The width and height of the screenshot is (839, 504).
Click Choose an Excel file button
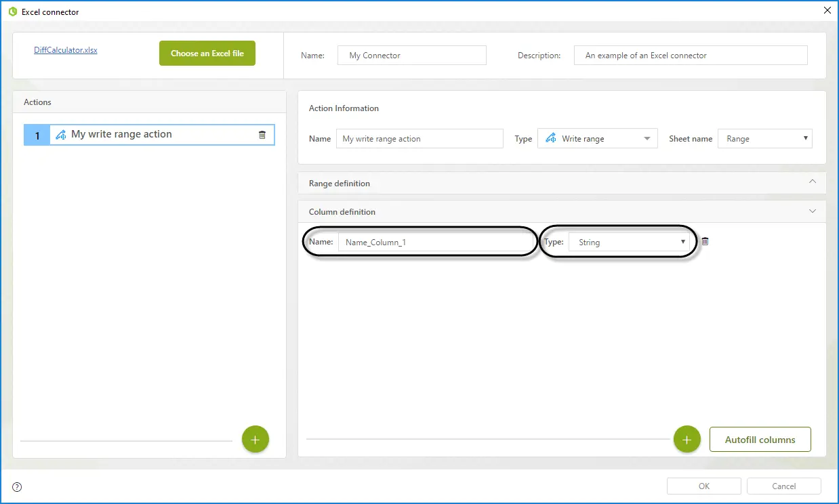(207, 54)
